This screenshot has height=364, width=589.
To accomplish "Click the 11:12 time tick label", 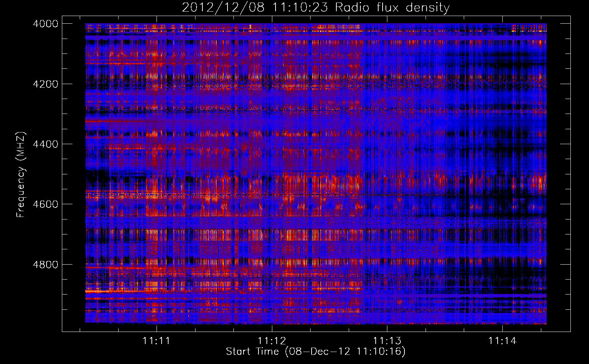I will [272, 341].
